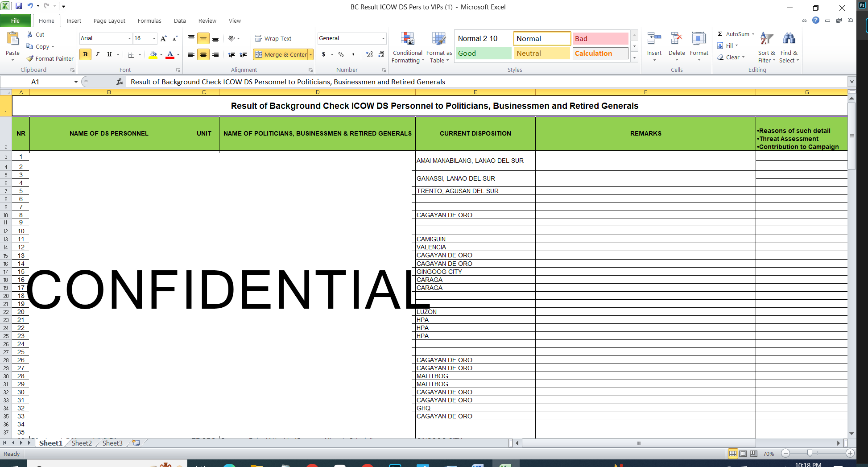Click the Format cells button

699,47
